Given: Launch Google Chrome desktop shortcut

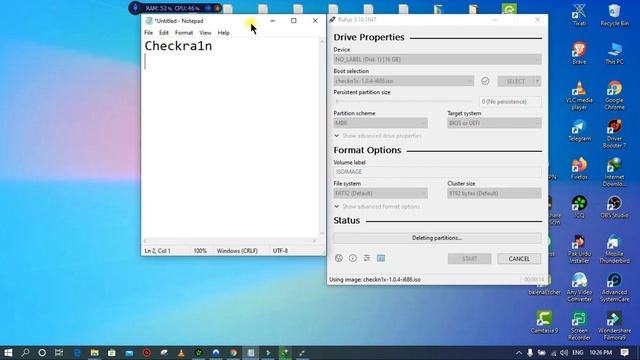Looking at the screenshot, I should coord(614,96).
